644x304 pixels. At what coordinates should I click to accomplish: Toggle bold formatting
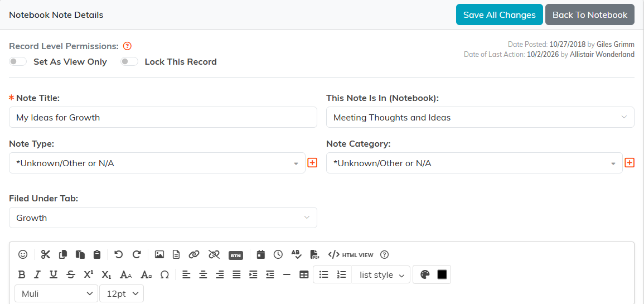click(x=22, y=275)
